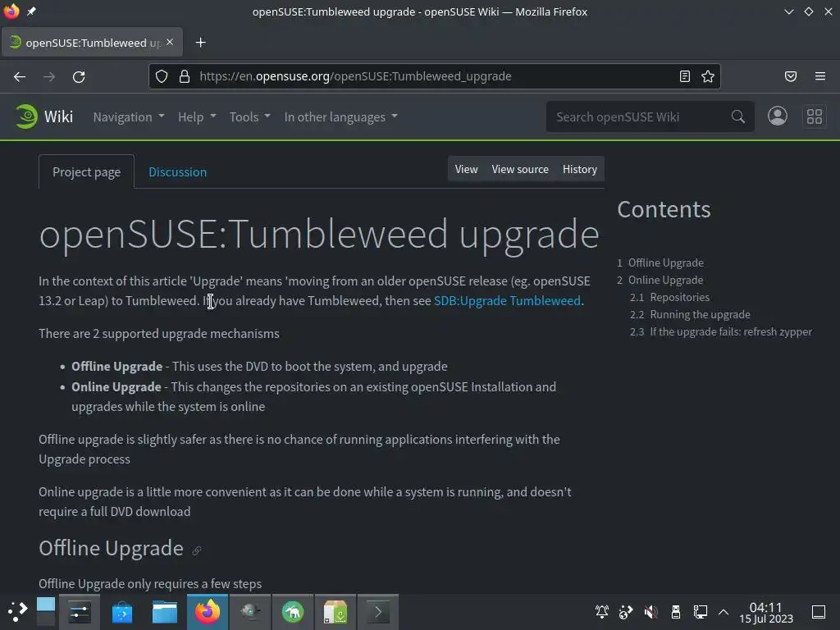Open the openSUSE apps grid icon
The width and height of the screenshot is (840, 630).
pyautogui.click(x=815, y=116)
